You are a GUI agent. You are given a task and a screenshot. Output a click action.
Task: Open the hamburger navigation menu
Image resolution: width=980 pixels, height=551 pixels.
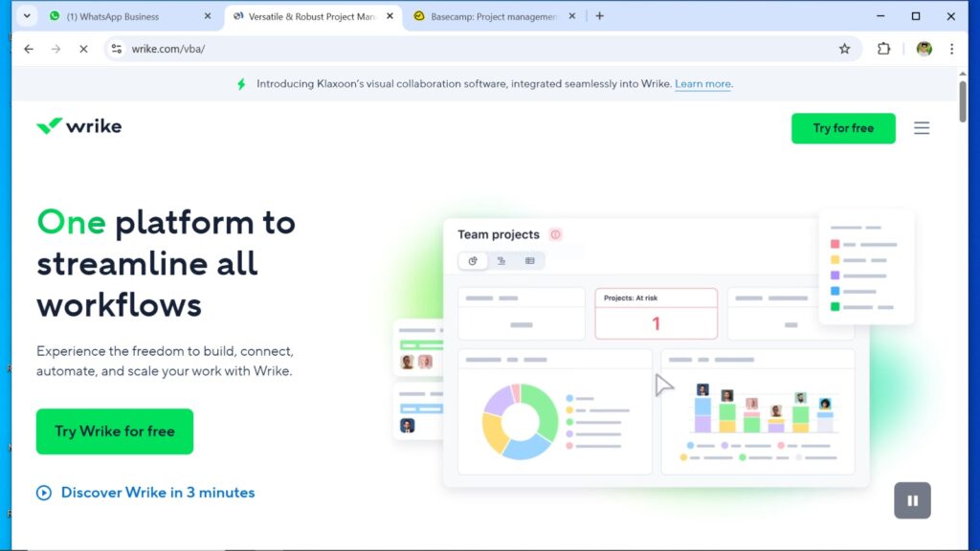[922, 128]
